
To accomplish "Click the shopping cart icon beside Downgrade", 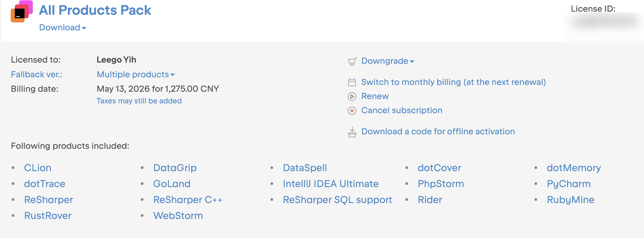I will tap(352, 61).
